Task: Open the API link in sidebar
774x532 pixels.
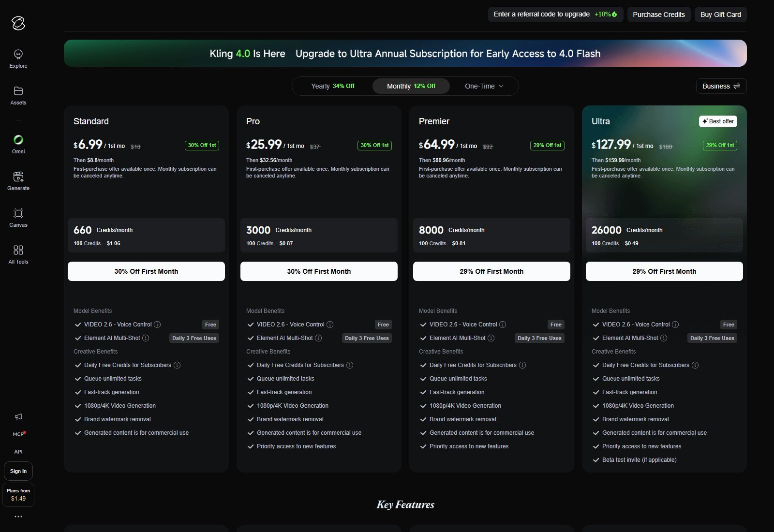Action: (x=18, y=452)
